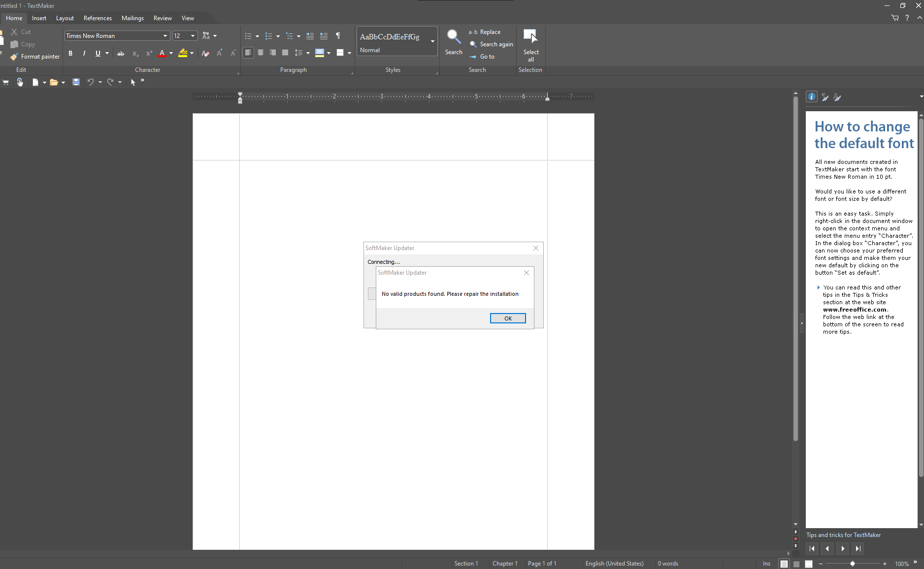Screen dimensions: 924x569
Task: Click the line spacing icon
Action: (298, 53)
